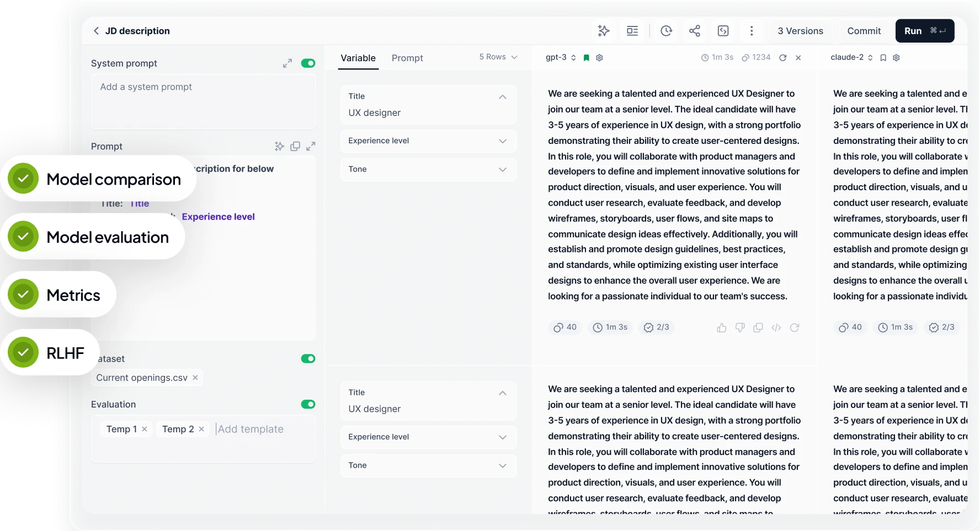Open gpt-3 model settings gear
This screenshot has width=980, height=531.
pos(599,57)
